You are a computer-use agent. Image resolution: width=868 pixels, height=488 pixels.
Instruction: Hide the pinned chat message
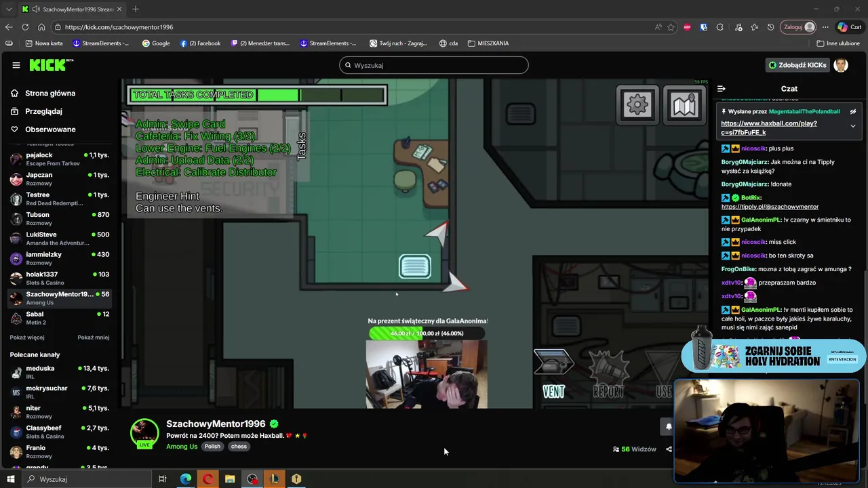[x=853, y=112]
